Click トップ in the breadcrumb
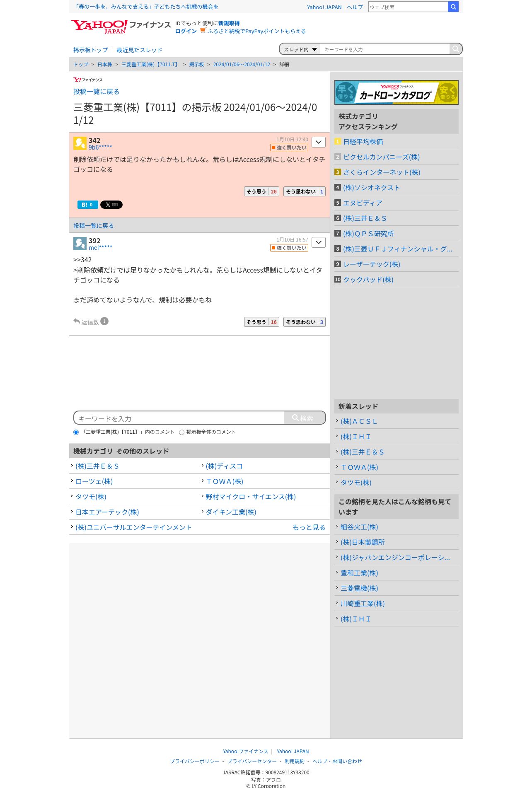The width and height of the screenshot is (532, 788). [81, 65]
